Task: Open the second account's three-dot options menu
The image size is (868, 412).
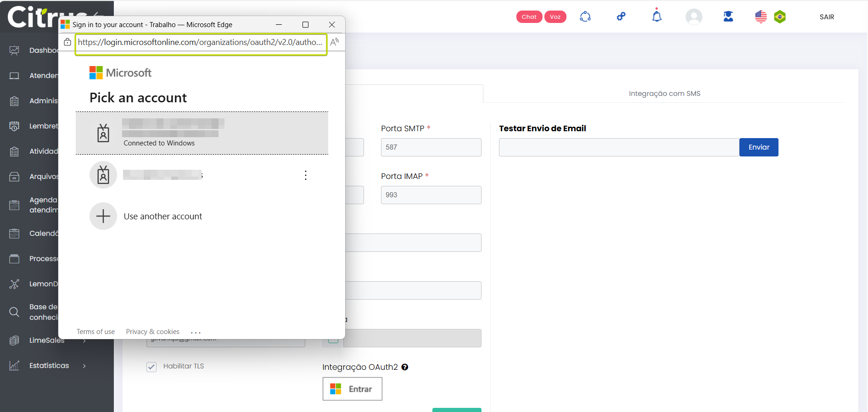Action: [x=306, y=175]
